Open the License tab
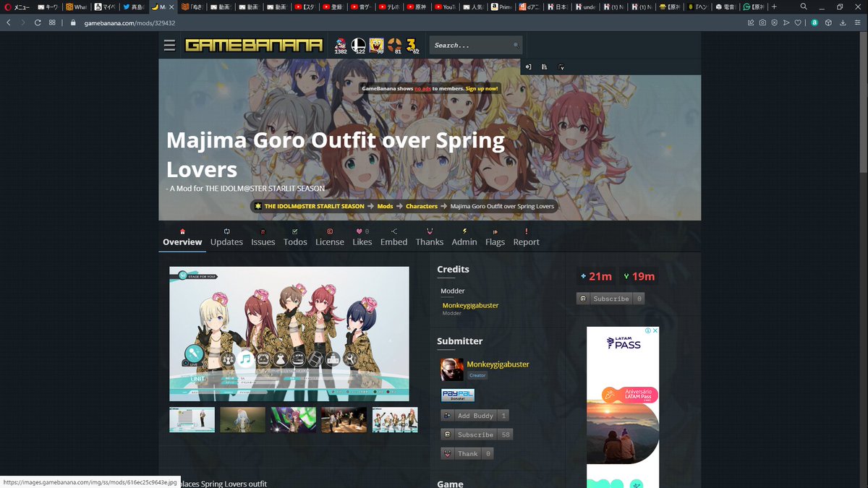Viewport: 868px width, 488px height. coord(330,237)
